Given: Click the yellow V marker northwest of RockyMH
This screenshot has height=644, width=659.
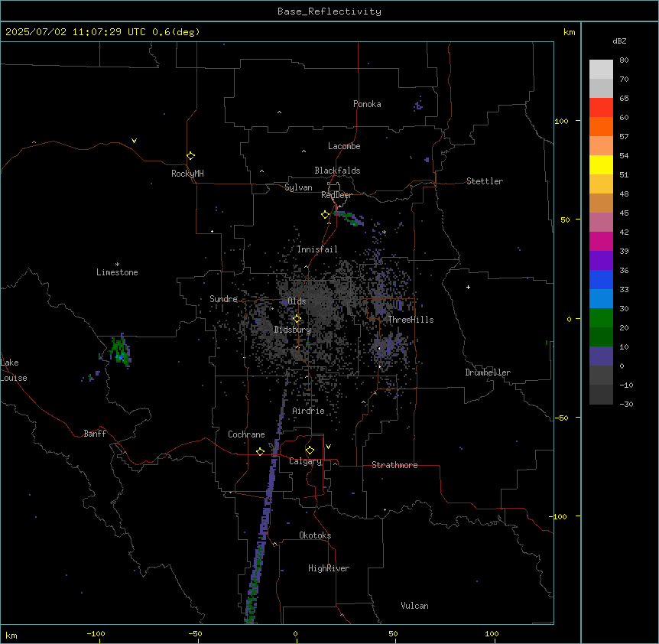Looking at the screenshot, I should point(134,141).
